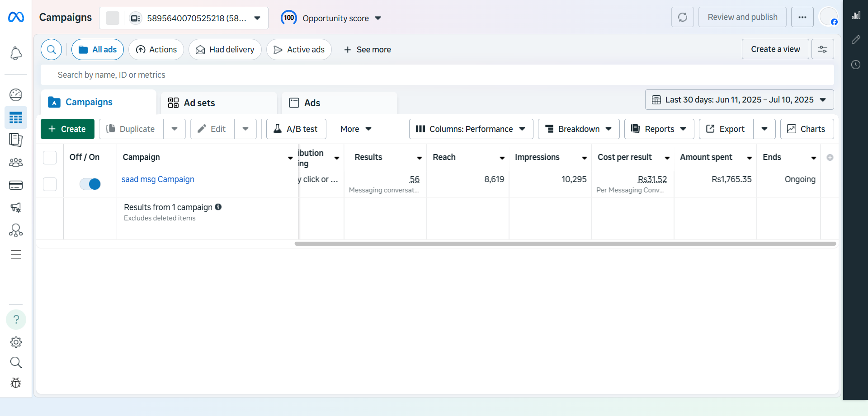The image size is (868, 416).
Task: Open the saad msg Campaign link
Action: coord(158,179)
